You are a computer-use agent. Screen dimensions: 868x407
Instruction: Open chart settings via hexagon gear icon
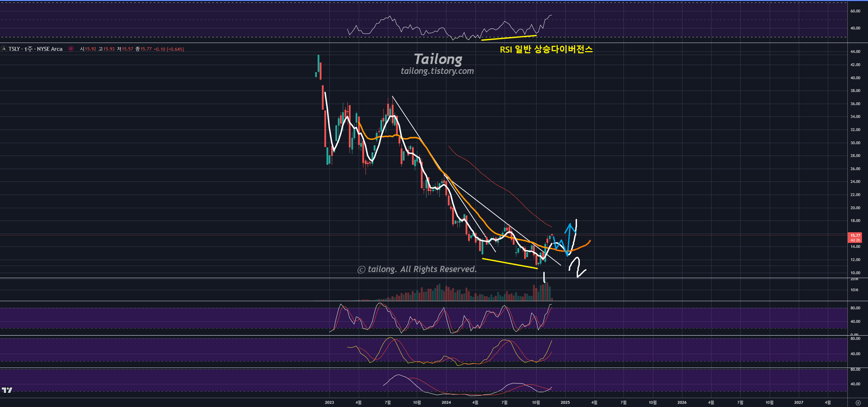(858, 402)
